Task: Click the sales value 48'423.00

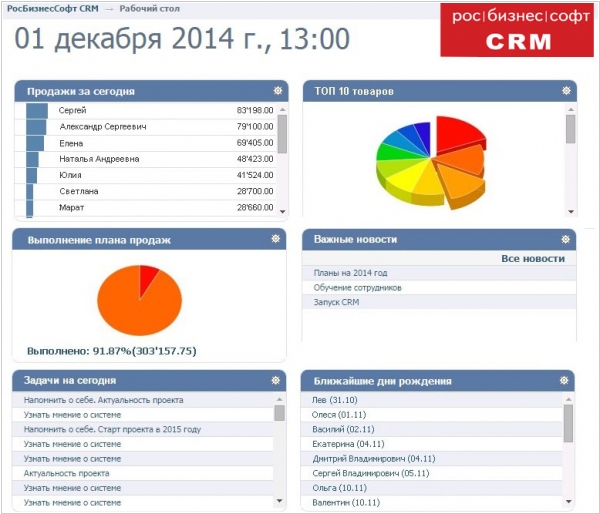Action: pos(255,159)
